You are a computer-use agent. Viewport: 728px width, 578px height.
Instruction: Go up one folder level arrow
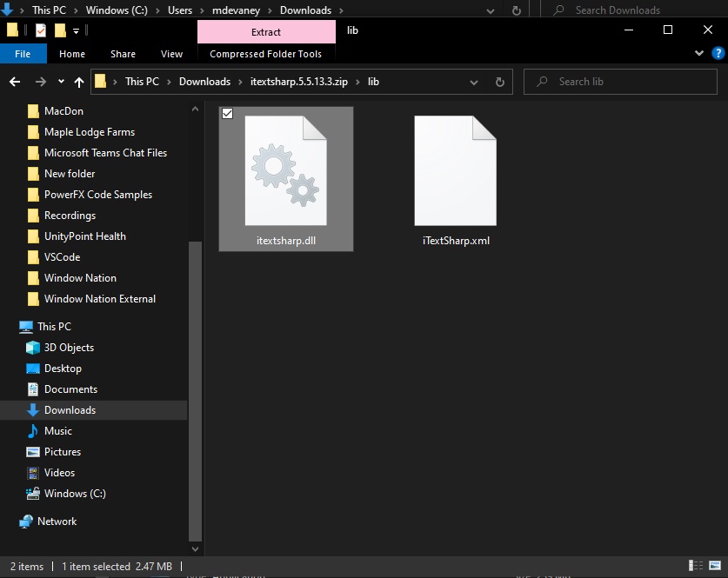click(x=79, y=82)
